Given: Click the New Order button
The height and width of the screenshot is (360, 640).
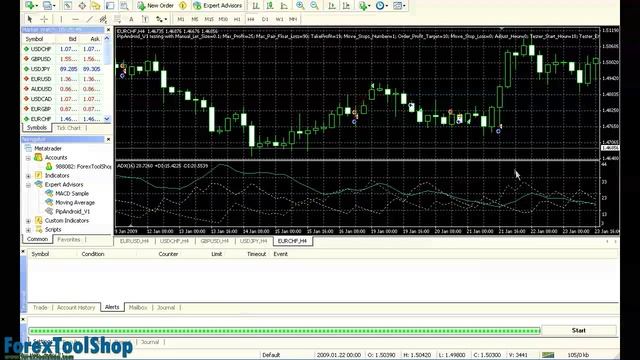Looking at the screenshot, I should (156, 6).
